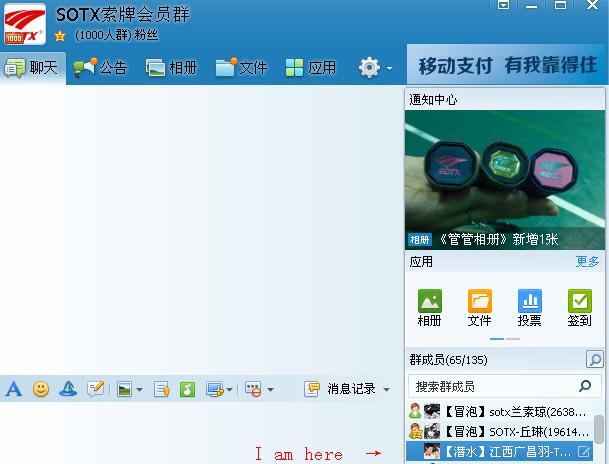Image resolution: width=609 pixels, height=464 pixels.
Task: Open the 应用 apps tab
Action: pyautogui.click(x=311, y=68)
